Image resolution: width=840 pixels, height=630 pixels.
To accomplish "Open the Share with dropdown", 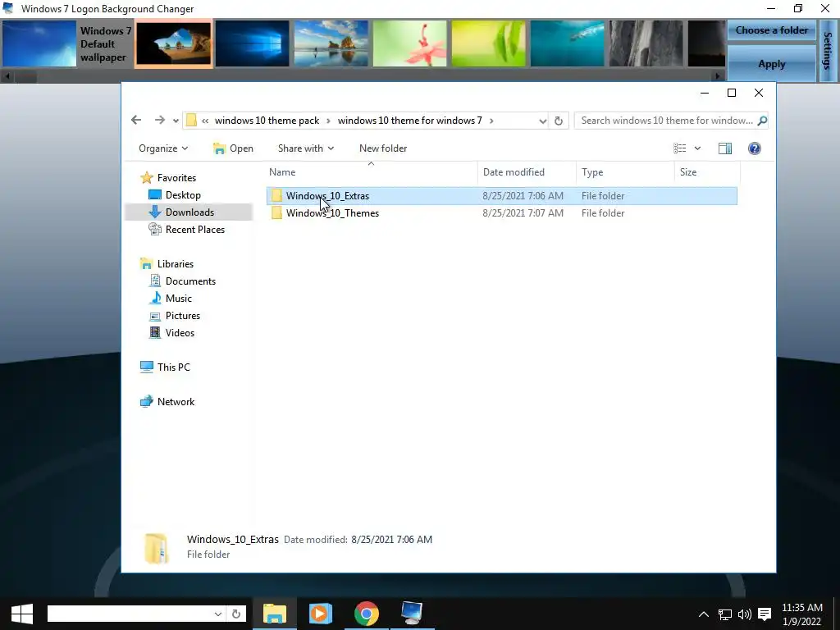I will (x=305, y=148).
